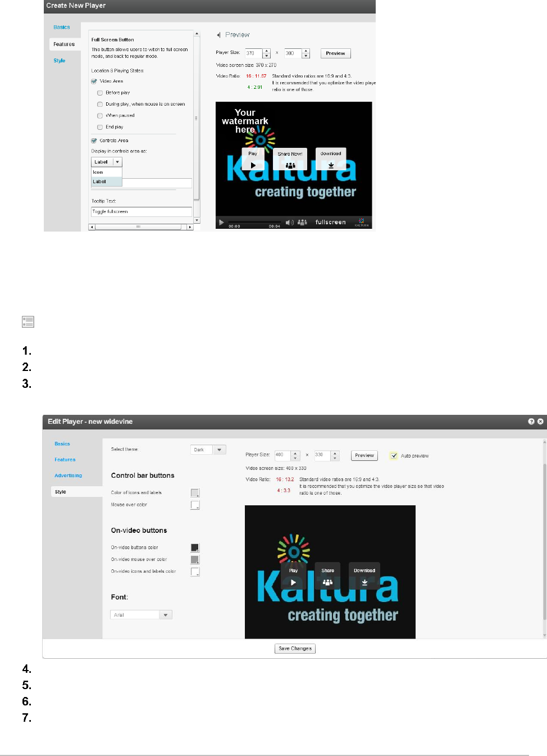Increase player width stepper in Create New Player
The width and height of the screenshot is (547, 756).
[267, 51]
